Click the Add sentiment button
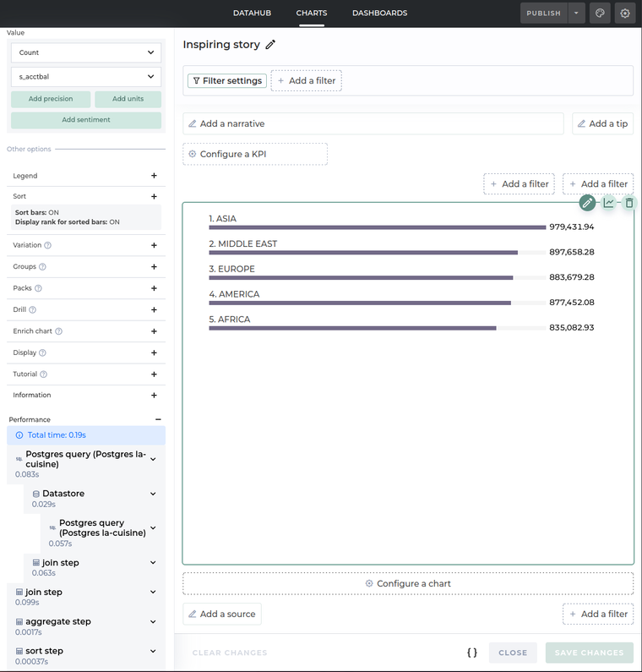Viewport: 642px width, 672px height. point(86,120)
